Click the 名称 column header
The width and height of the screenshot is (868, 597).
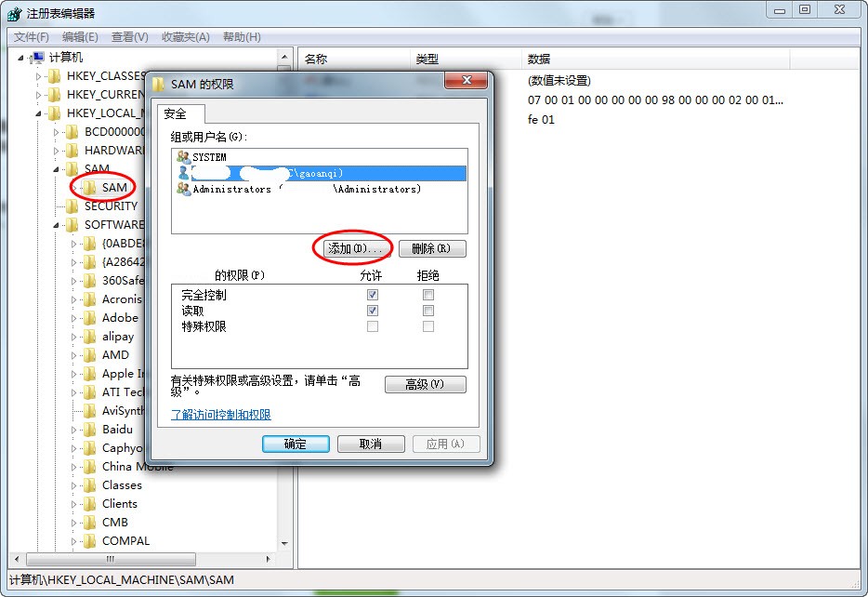[x=356, y=59]
